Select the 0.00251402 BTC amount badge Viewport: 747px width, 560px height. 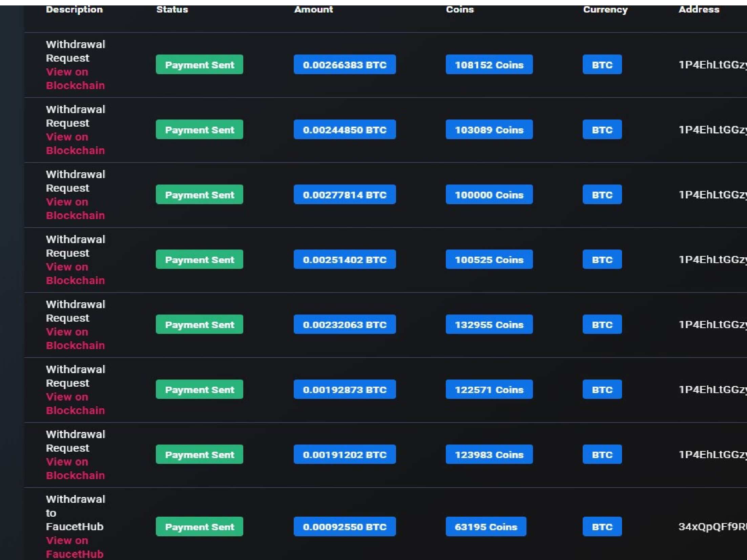(345, 259)
